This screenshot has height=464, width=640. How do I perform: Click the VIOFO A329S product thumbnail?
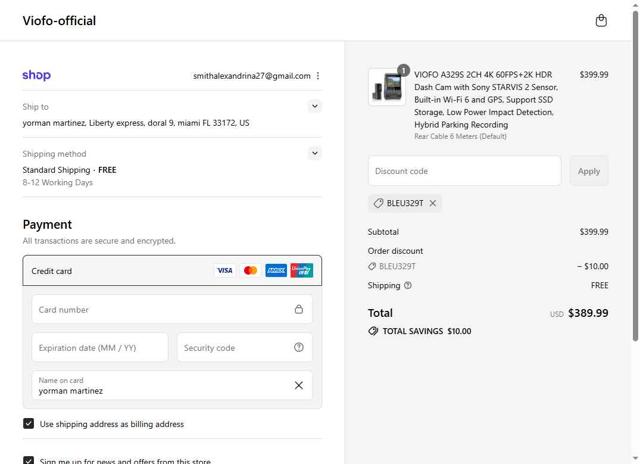point(387,87)
